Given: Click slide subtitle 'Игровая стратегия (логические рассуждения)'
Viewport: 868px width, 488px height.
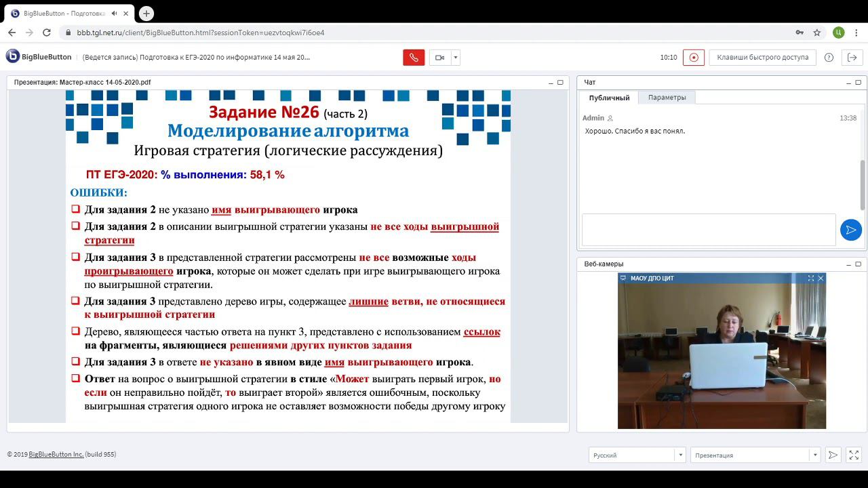Looking at the screenshot, I should pos(288,150).
